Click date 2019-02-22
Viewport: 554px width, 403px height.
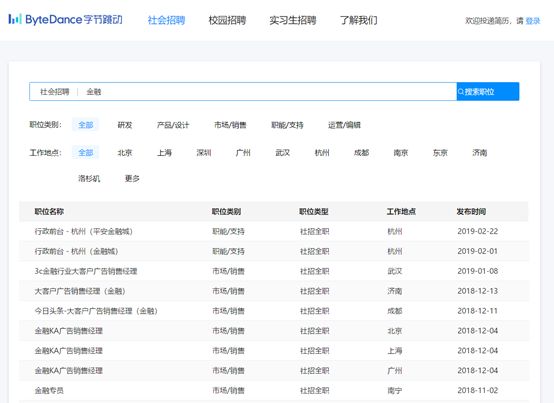(x=478, y=231)
